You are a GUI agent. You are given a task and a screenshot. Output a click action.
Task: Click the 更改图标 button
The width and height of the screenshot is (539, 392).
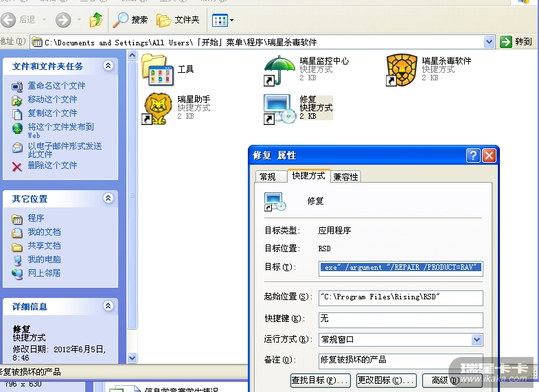click(x=387, y=380)
